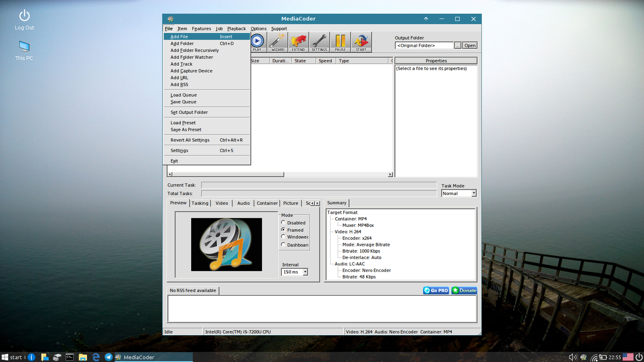Screen dimensions: 644x362
Task: Click the power icon in tray
Action: pos(639,357)
